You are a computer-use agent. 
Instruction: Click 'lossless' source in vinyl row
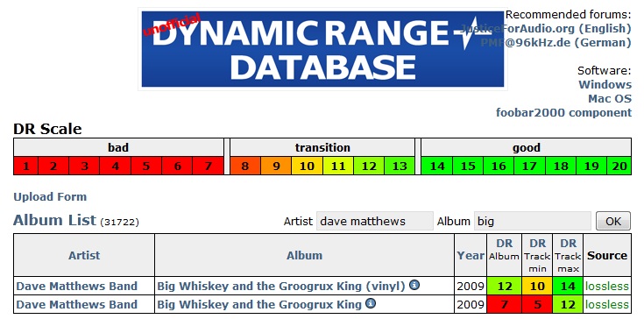click(607, 286)
